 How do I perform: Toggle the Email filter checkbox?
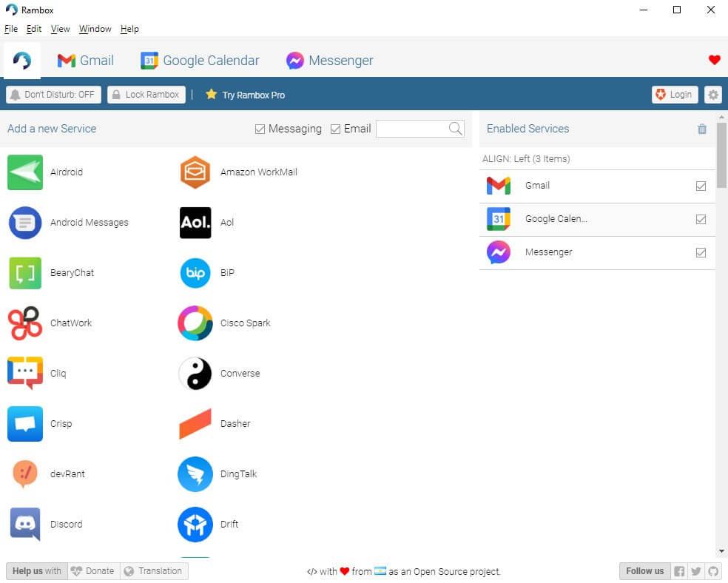coord(335,129)
